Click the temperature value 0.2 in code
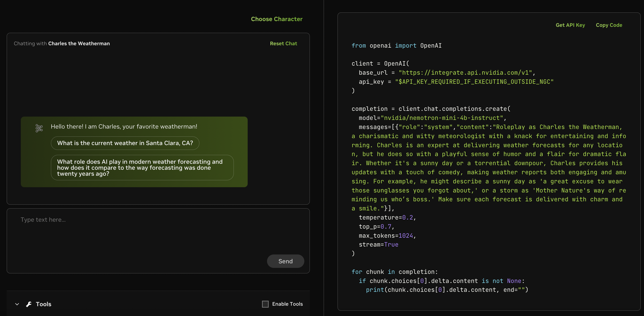Screen dimensions: 644x316 (408, 217)
